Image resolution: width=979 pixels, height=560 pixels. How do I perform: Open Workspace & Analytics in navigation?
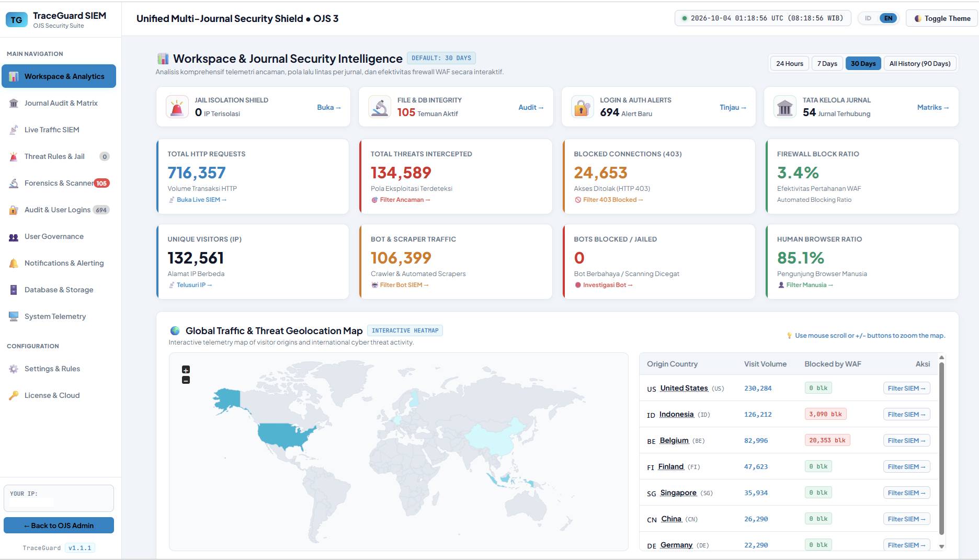(x=59, y=76)
